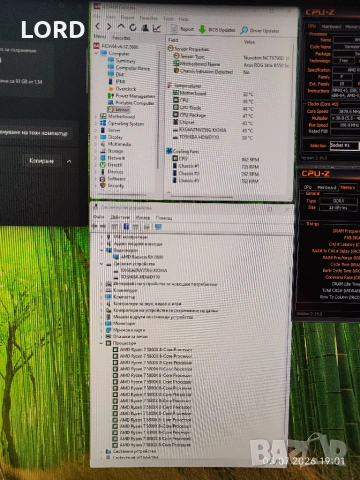
Task: Open AIDA64 user accounts icon
Action: click(x=145, y=28)
